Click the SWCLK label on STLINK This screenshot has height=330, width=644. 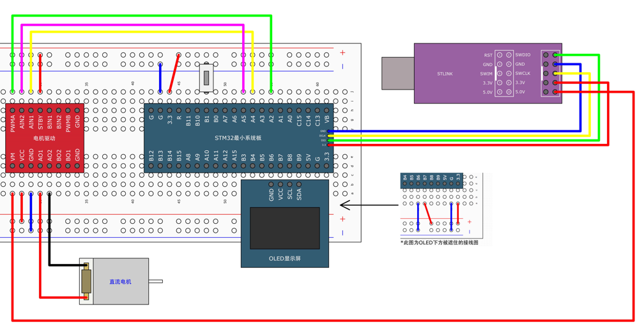click(523, 73)
